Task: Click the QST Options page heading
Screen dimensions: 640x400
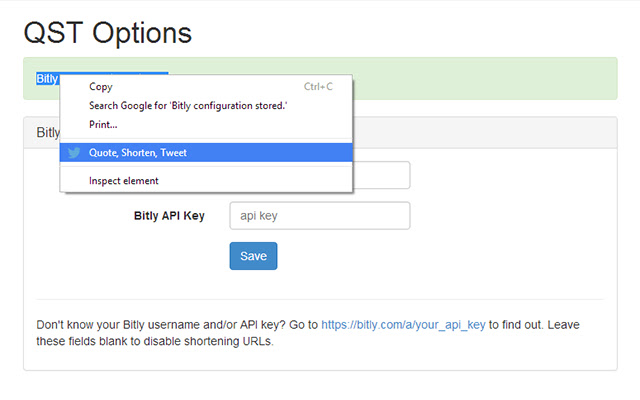Action: tap(107, 32)
